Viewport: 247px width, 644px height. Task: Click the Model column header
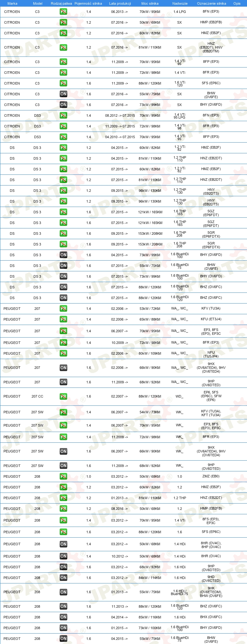38,3
